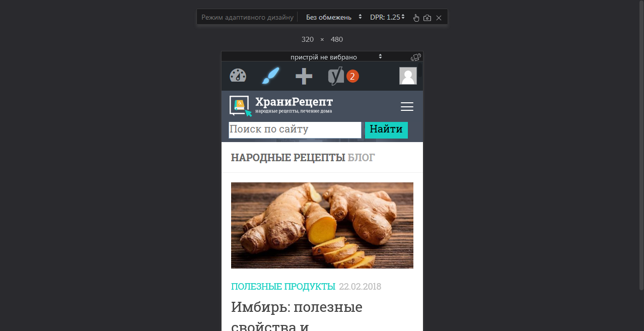
Task: Open the DPR 1.25 dropdown
Action: coord(387,17)
